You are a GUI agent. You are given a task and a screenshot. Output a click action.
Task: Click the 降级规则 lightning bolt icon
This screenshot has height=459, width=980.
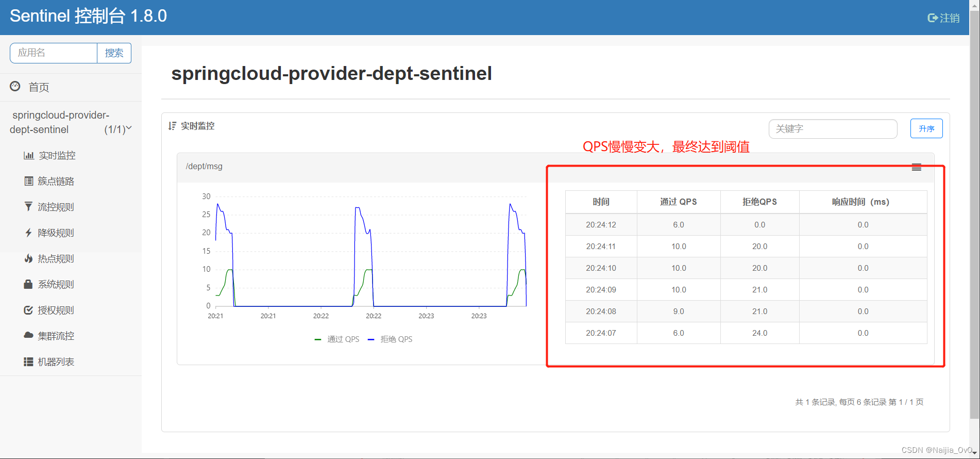pos(29,233)
